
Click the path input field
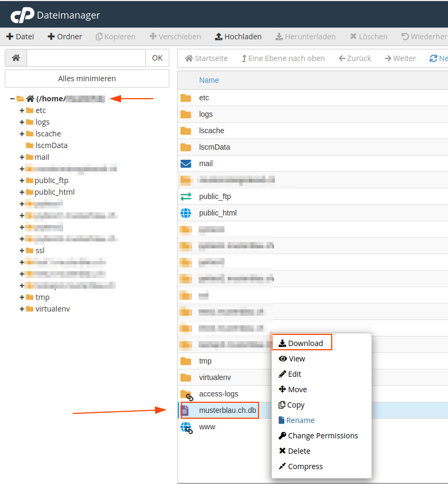(x=86, y=58)
